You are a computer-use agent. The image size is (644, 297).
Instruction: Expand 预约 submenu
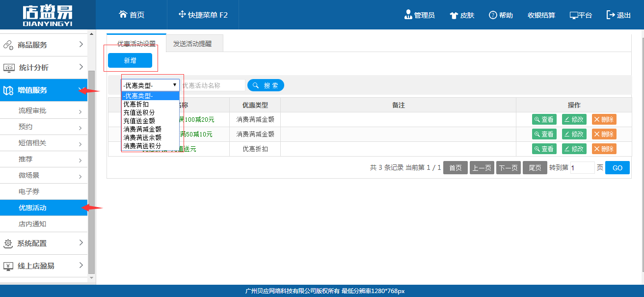44,127
